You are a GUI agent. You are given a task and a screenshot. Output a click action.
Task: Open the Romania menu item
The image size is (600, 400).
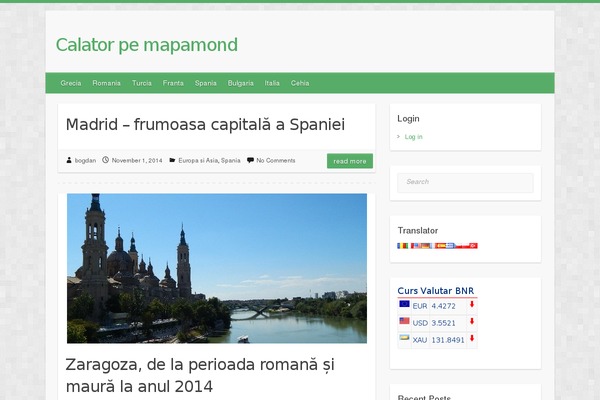pyautogui.click(x=106, y=83)
